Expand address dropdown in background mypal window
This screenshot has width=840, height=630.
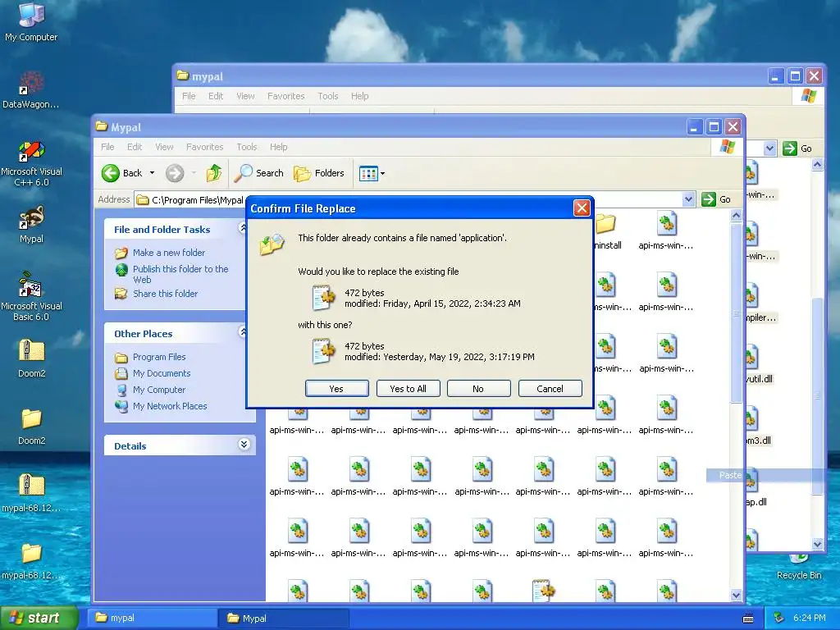tap(769, 148)
